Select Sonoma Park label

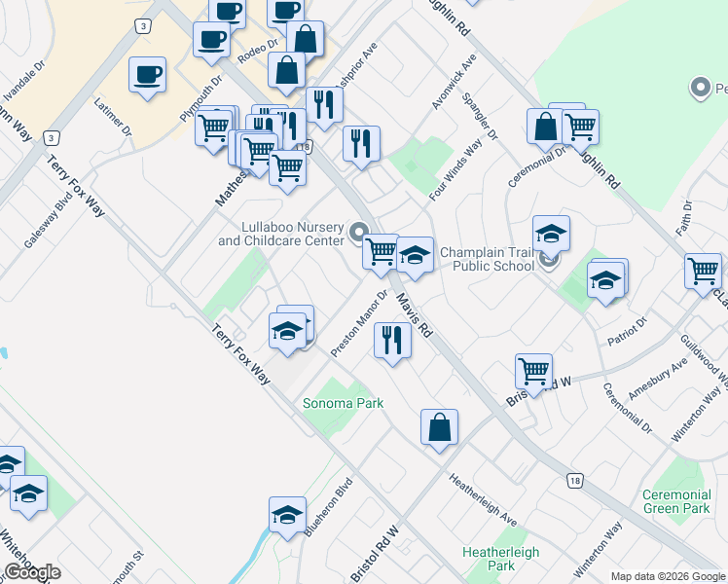click(x=344, y=403)
